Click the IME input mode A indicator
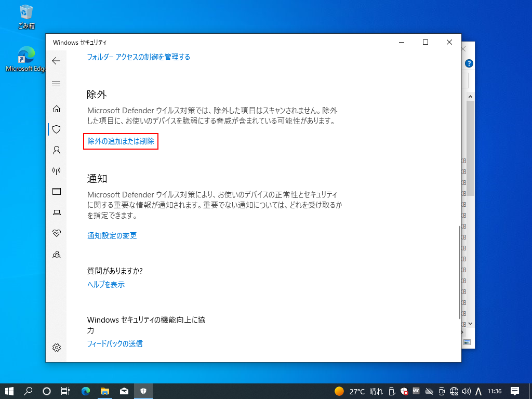The width and height of the screenshot is (532, 399). pyautogui.click(x=478, y=392)
